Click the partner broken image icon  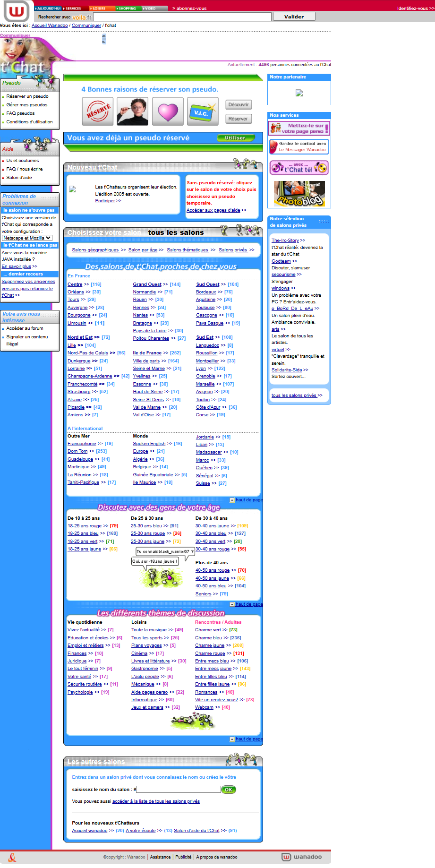[x=299, y=93]
